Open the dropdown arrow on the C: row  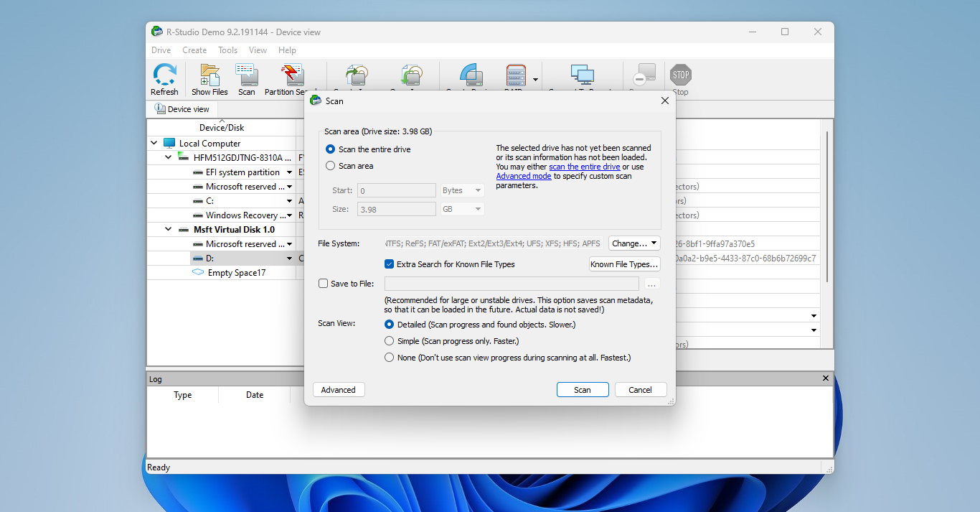[x=290, y=201]
